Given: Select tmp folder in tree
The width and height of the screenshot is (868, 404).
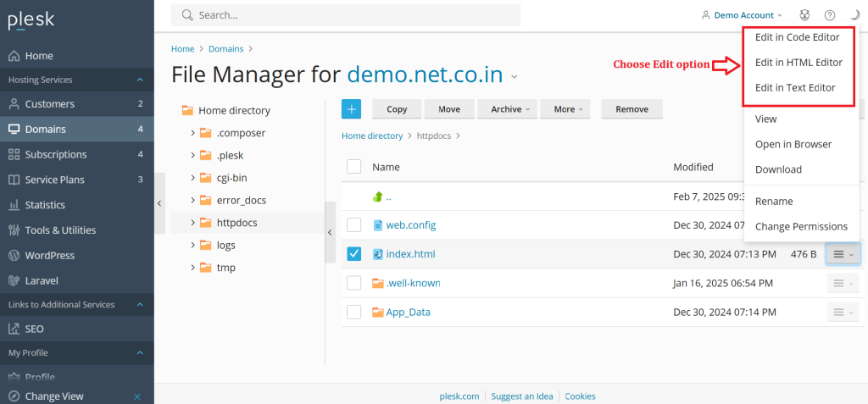Looking at the screenshot, I should [x=225, y=268].
